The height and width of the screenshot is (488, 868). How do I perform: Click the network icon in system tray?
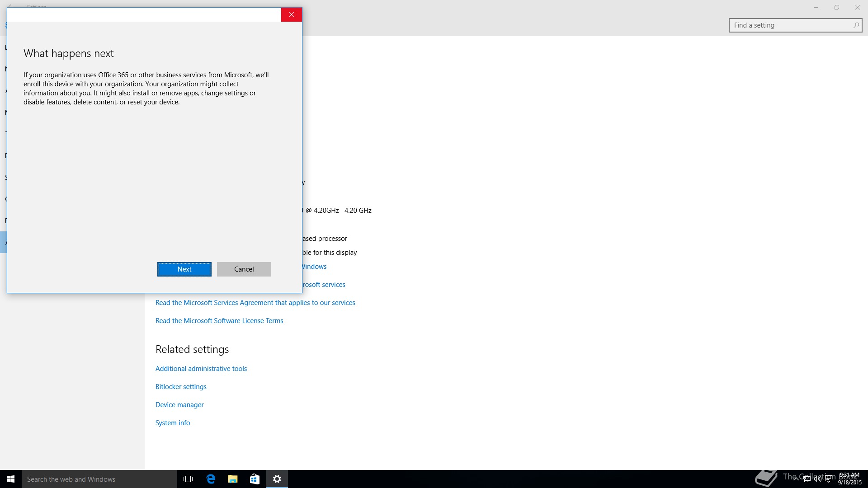pos(807,479)
